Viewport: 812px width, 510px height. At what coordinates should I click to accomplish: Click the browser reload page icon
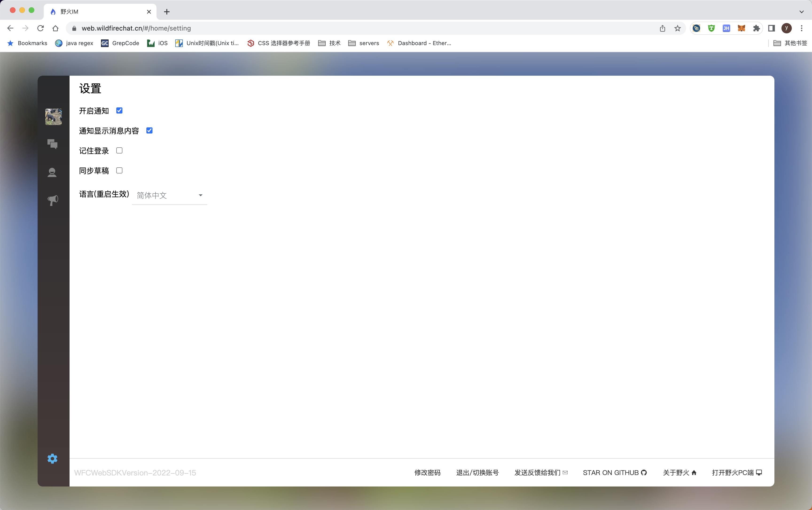pos(40,28)
